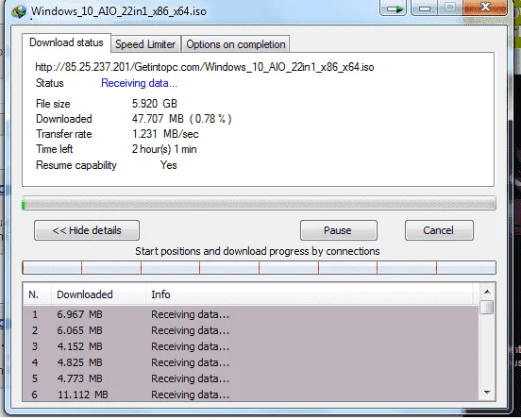Click the connections progress segments bar
Screen dimensions: 521x420
pos(259,267)
